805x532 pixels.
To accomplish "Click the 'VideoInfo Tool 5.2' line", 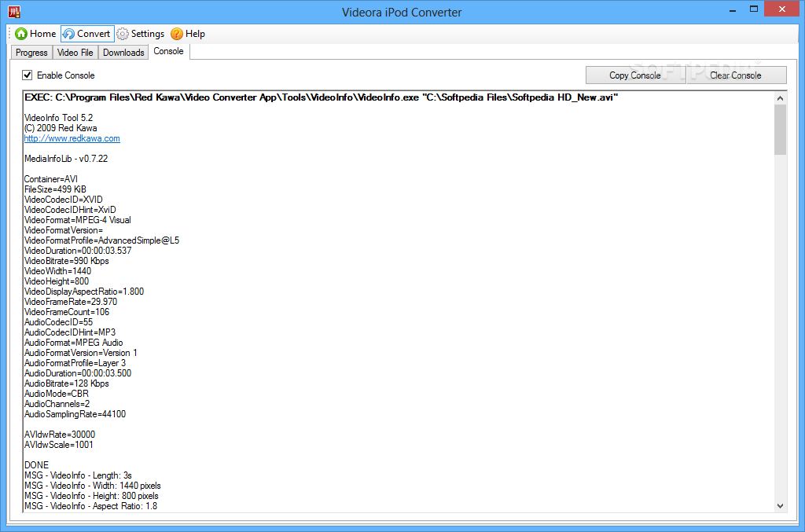I will (58, 118).
